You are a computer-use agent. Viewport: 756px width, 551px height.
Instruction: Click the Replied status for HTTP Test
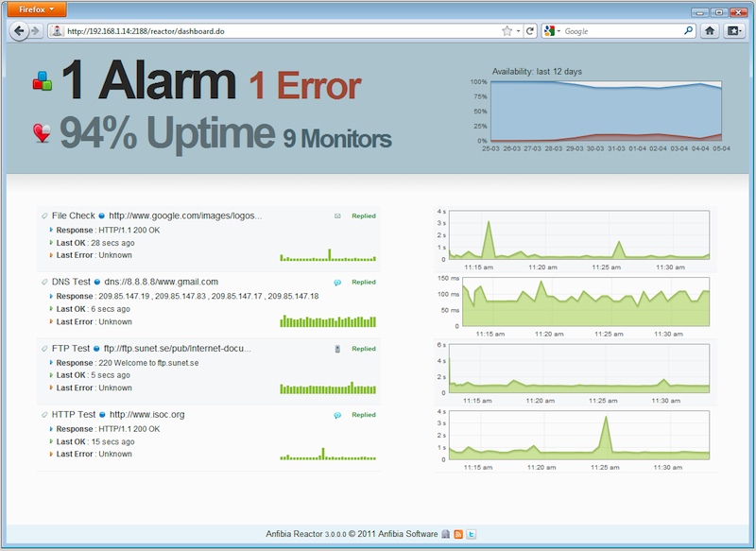364,415
